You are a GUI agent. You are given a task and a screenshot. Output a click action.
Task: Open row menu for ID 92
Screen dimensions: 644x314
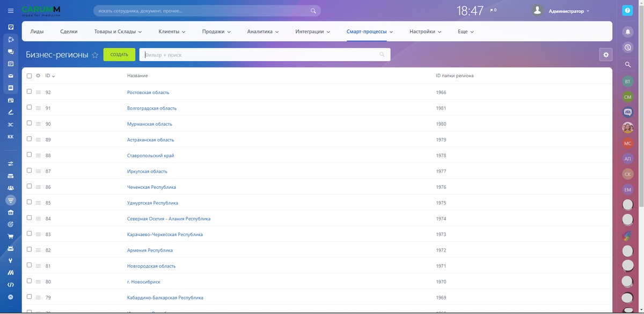(38, 92)
